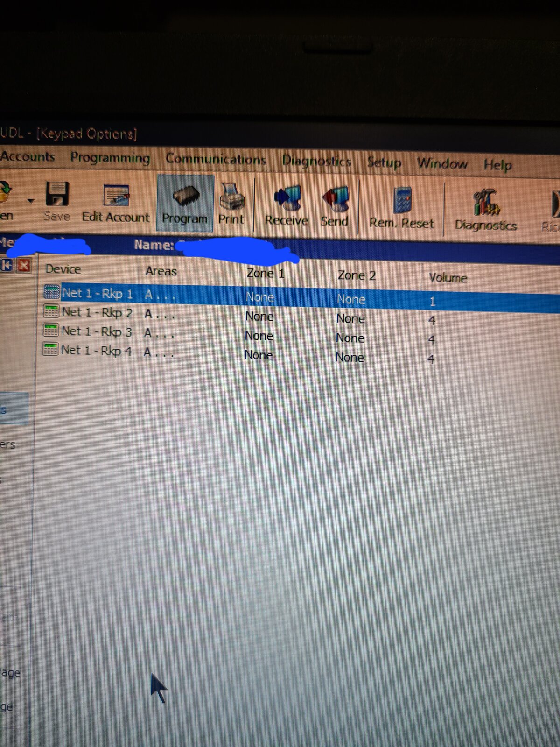
Task: Open the Setup menu
Action: [x=384, y=162]
